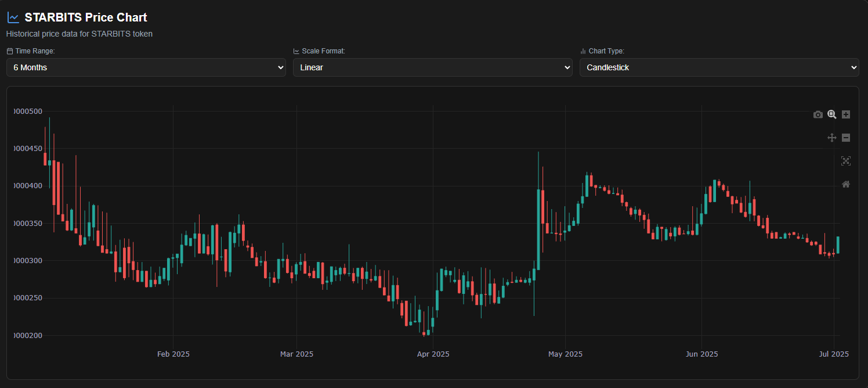This screenshot has width=868, height=388.
Task: Click the calendar icon next to Time Range
Action: (x=10, y=51)
